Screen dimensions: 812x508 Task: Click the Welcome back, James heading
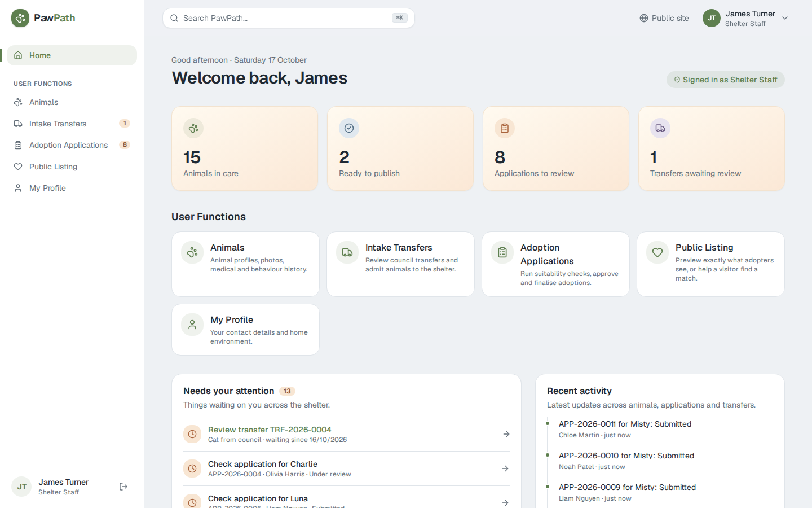coord(259,78)
